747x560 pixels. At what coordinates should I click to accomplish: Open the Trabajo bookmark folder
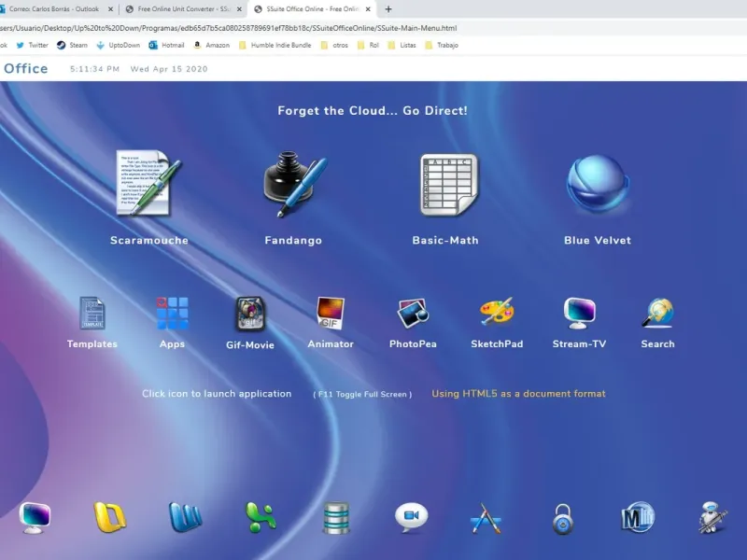pyautogui.click(x=442, y=45)
